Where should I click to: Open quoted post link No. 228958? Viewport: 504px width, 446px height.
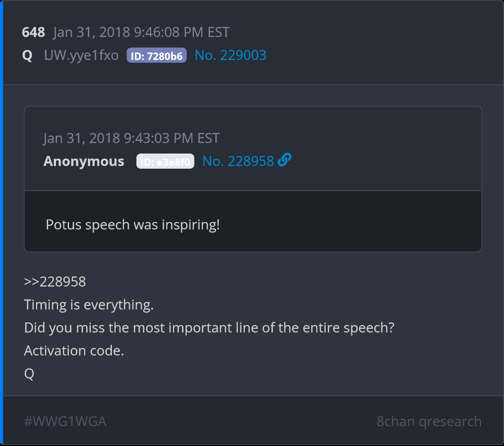(238, 161)
